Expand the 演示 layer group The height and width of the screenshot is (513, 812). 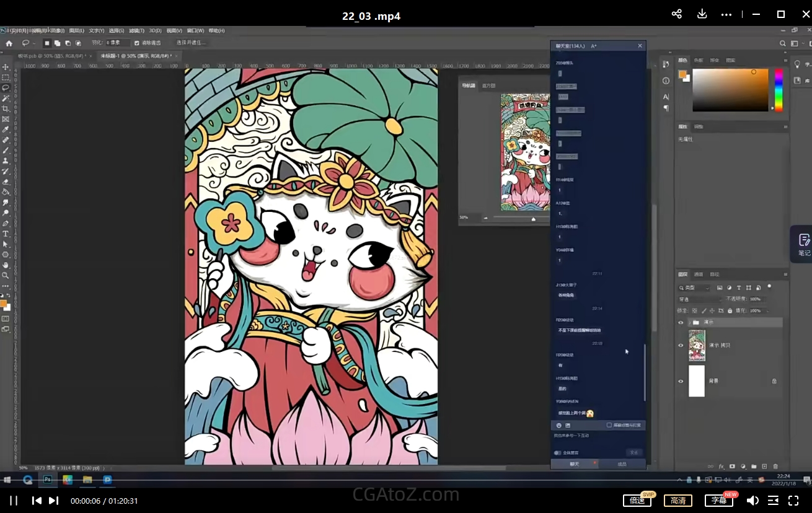[689, 323]
